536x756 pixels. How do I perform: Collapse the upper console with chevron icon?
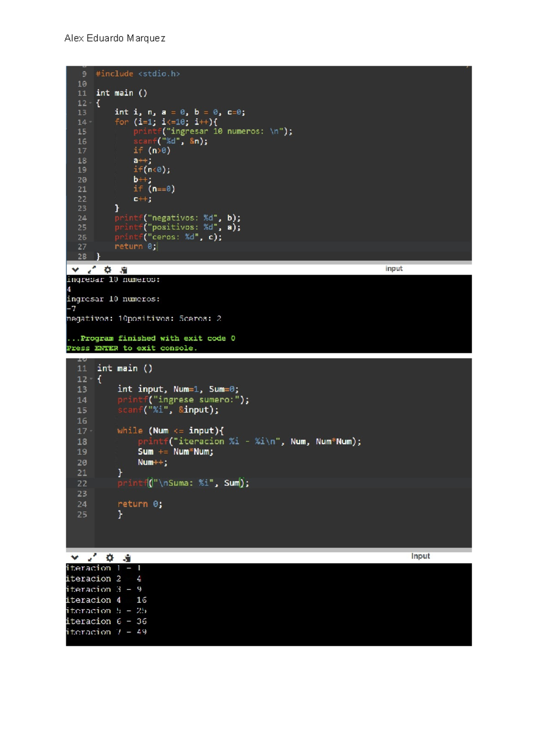pyautogui.click(x=75, y=270)
